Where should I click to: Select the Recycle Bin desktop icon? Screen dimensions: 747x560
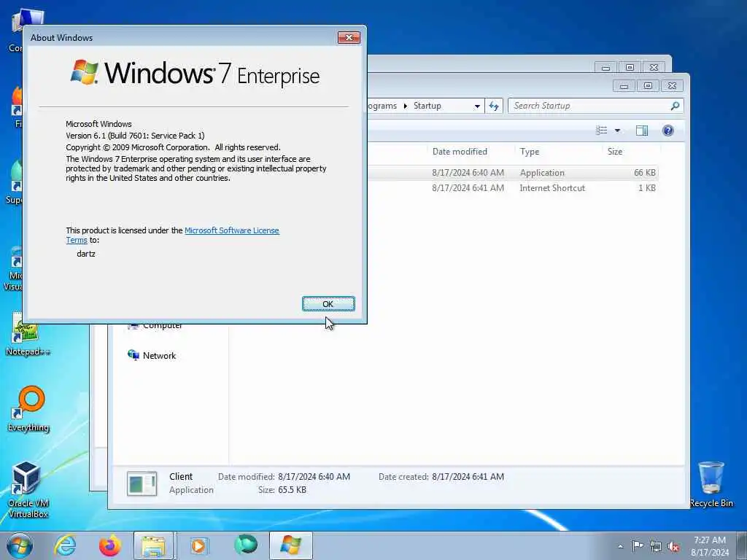[711, 484]
